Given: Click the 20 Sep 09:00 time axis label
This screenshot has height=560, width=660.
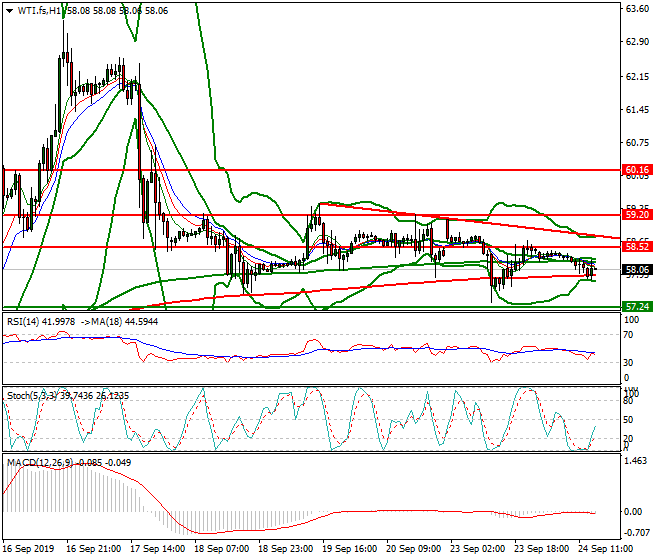Looking at the screenshot, I should tap(414, 549).
